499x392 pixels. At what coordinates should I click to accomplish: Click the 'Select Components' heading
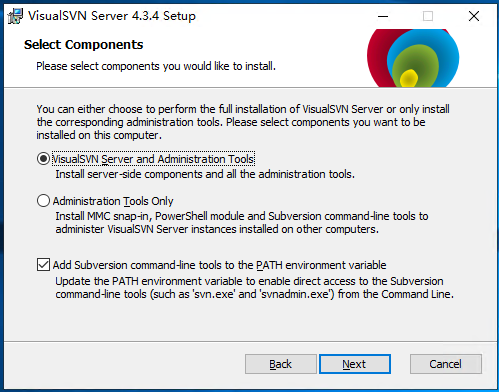pos(84,45)
